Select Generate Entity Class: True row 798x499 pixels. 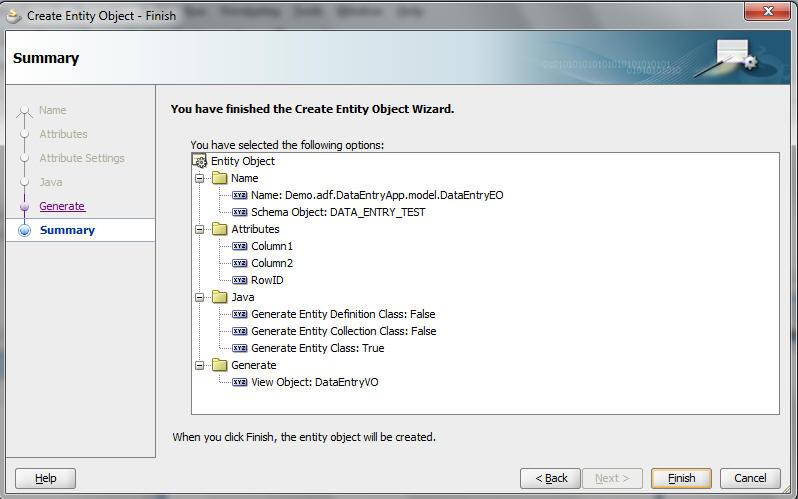318,348
